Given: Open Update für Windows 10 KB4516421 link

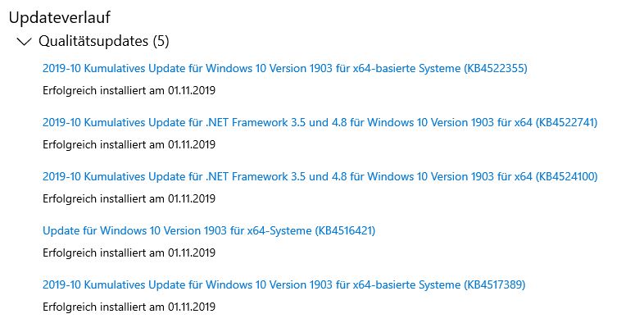Looking at the screenshot, I should (209, 230).
